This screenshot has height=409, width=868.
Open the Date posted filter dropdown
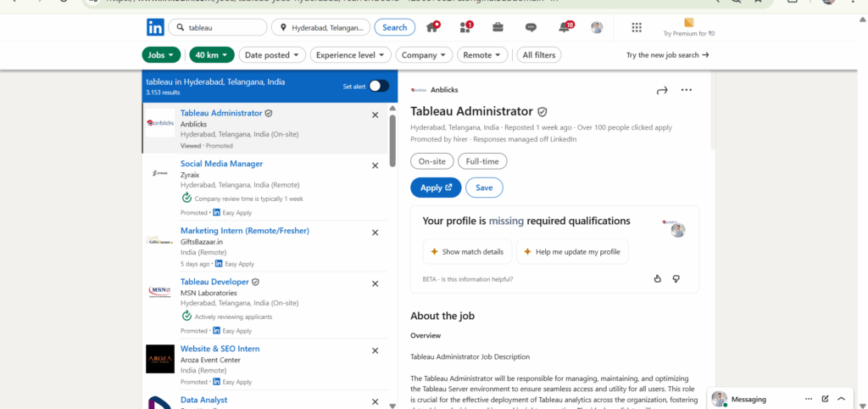(x=272, y=55)
